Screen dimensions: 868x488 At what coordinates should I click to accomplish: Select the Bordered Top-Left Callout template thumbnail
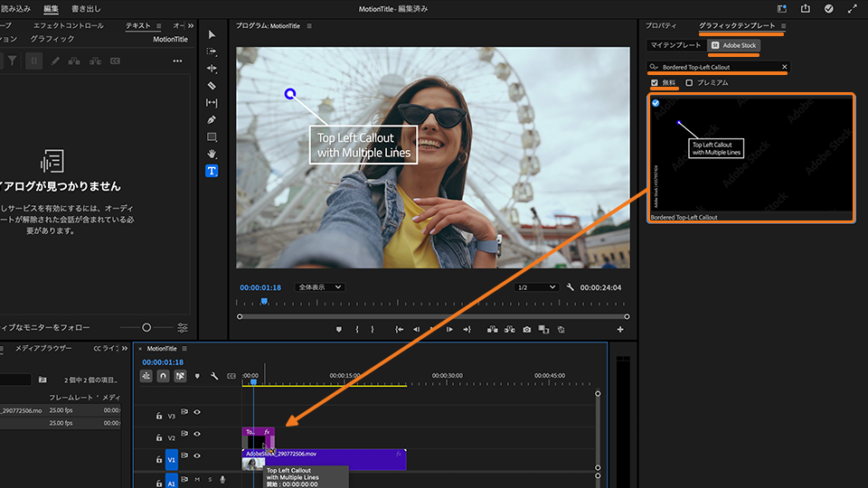pyautogui.click(x=750, y=154)
